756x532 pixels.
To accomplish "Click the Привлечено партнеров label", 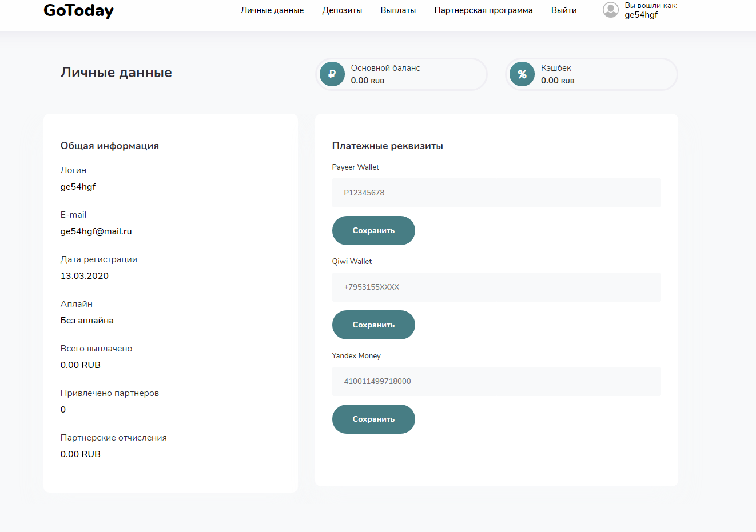I will (110, 393).
